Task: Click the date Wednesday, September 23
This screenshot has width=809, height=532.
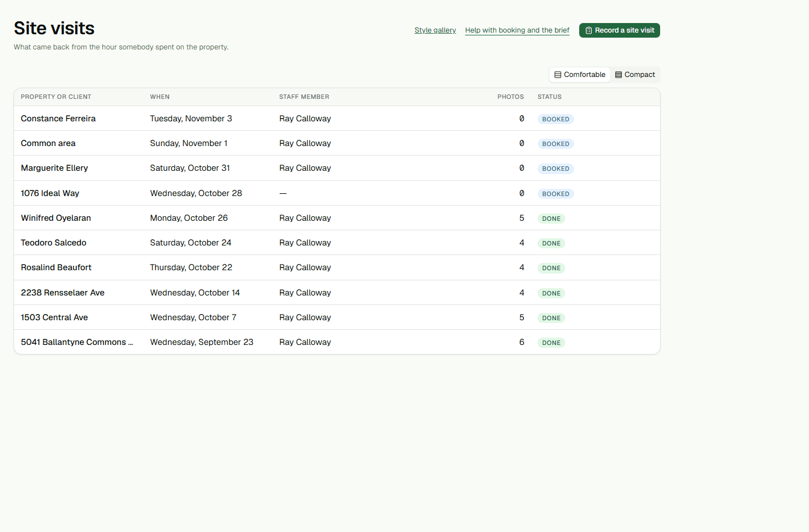Action: pyautogui.click(x=202, y=342)
